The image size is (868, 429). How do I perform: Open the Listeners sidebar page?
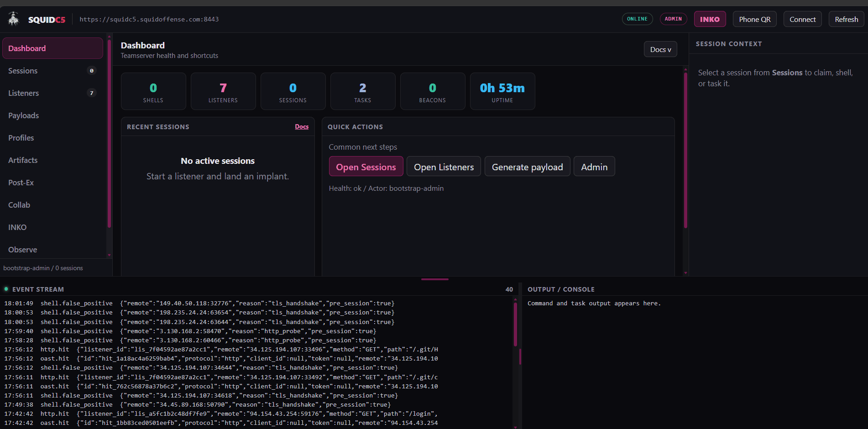coord(52,93)
